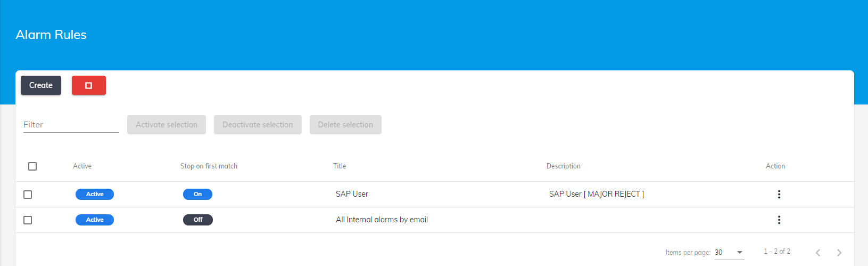Focus the Filter input field
The width and height of the screenshot is (868, 266).
(71, 125)
